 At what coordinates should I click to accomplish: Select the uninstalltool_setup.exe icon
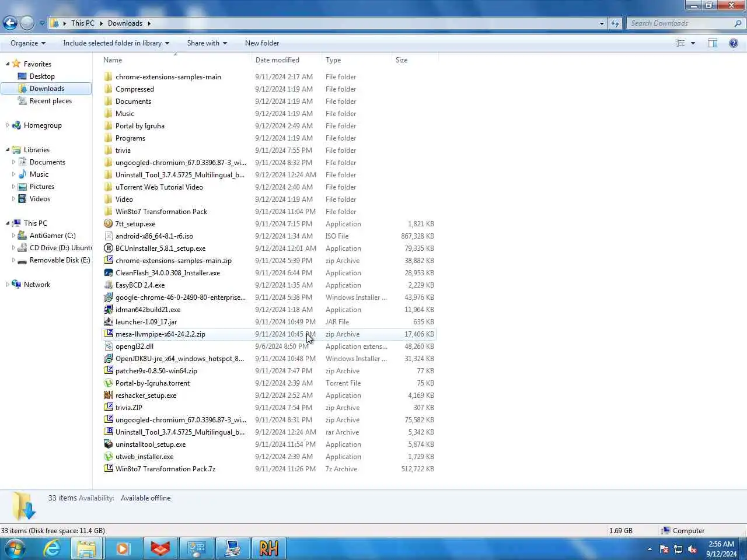pos(109,444)
